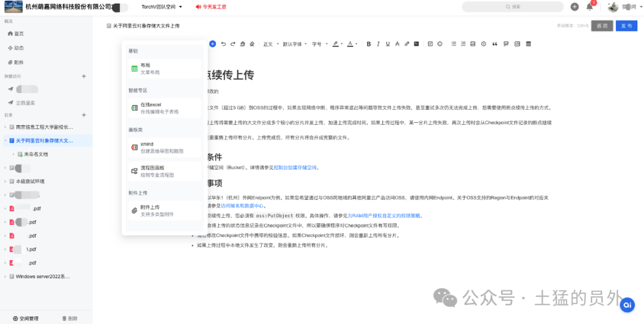Toggle italic formatting
The width and height of the screenshot is (644, 324).
coord(378,44)
